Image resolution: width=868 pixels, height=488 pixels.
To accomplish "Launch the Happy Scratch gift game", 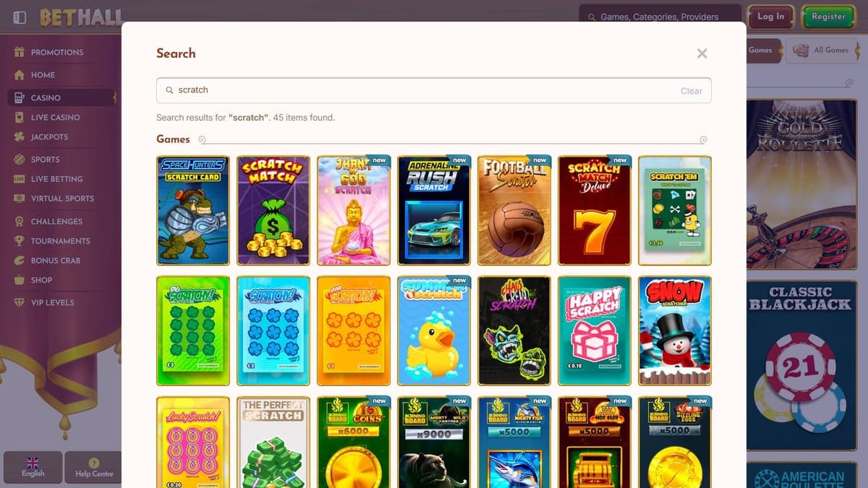I will 595,330.
